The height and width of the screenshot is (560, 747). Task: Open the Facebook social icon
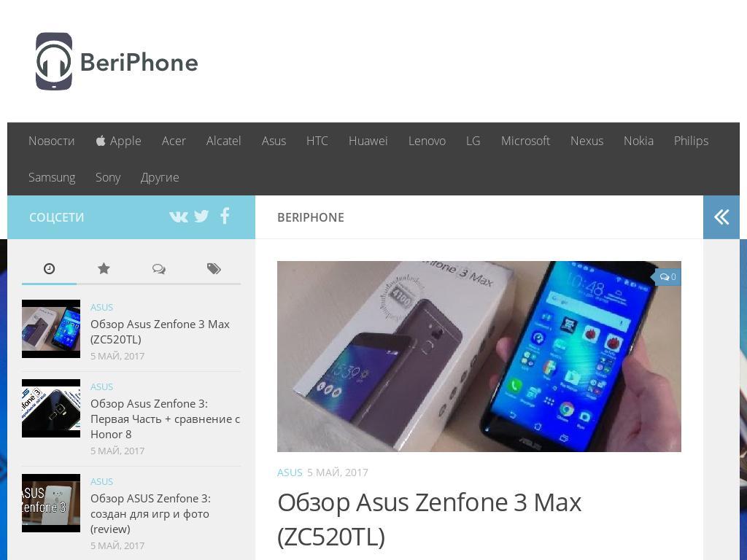[x=225, y=216]
